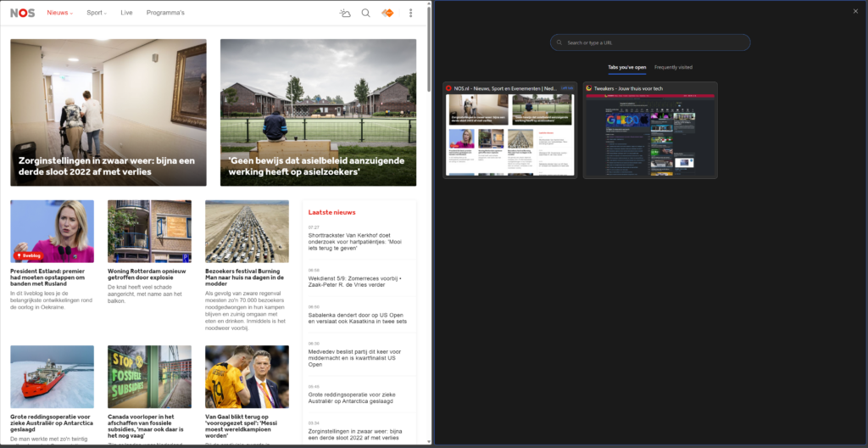This screenshot has height=448, width=868.
Task: Click the NPO logo icon
Action: tap(387, 13)
